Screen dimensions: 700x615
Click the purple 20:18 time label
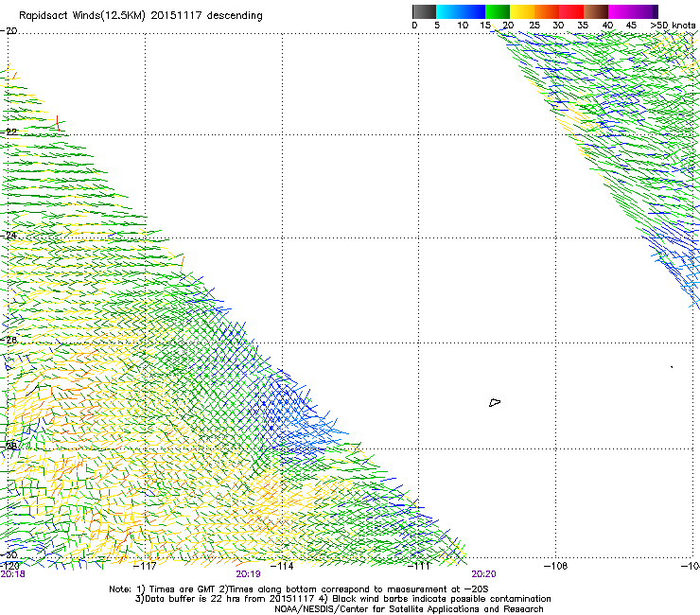12,574
